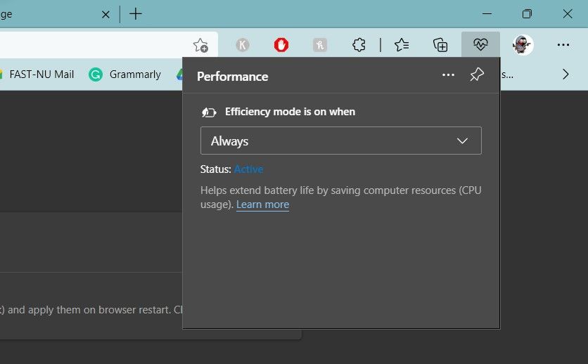Image resolution: width=588 pixels, height=364 pixels.
Task: Open the Favorites star-list icon
Action: point(402,45)
